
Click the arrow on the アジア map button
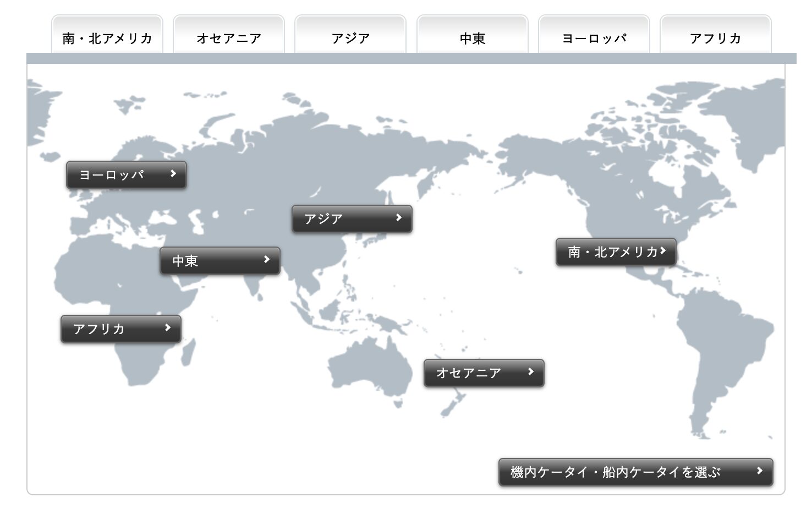coord(399,218)
